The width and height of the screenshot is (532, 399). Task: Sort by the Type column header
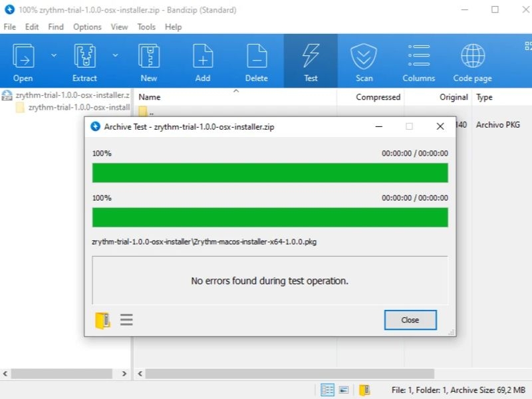(x=484, y=97)
